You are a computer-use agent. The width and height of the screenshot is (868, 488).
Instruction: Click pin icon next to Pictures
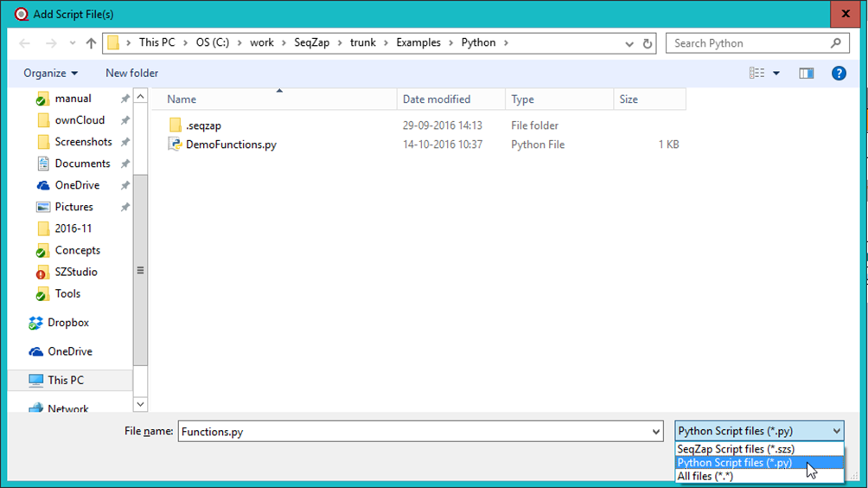point(125,207)
